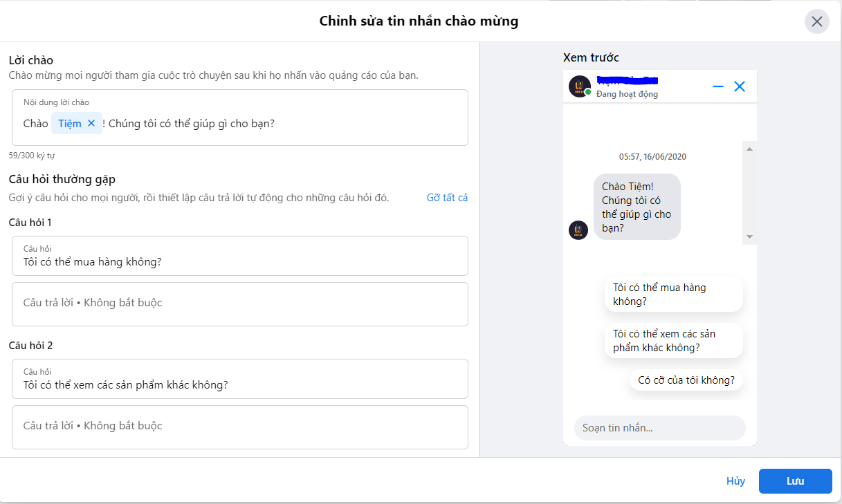Click the preview scrollbar up arrow
Image resolution: width=842 pixels, height=504 pixels.
coord(749,149)
